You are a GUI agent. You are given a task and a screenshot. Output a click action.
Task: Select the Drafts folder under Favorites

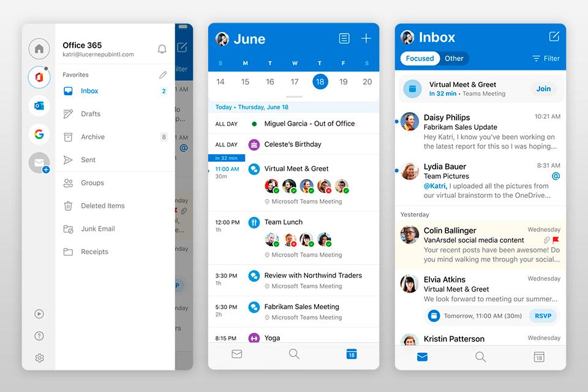89,113
